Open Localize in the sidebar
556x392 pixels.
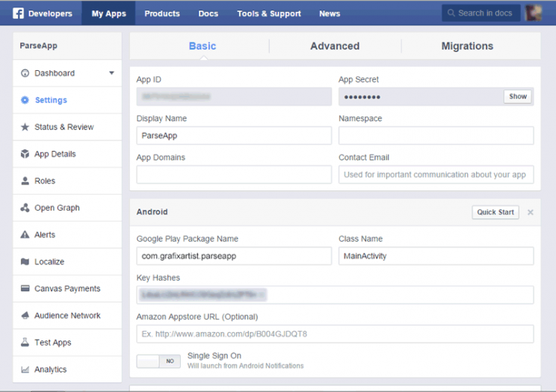coord(67,261)
